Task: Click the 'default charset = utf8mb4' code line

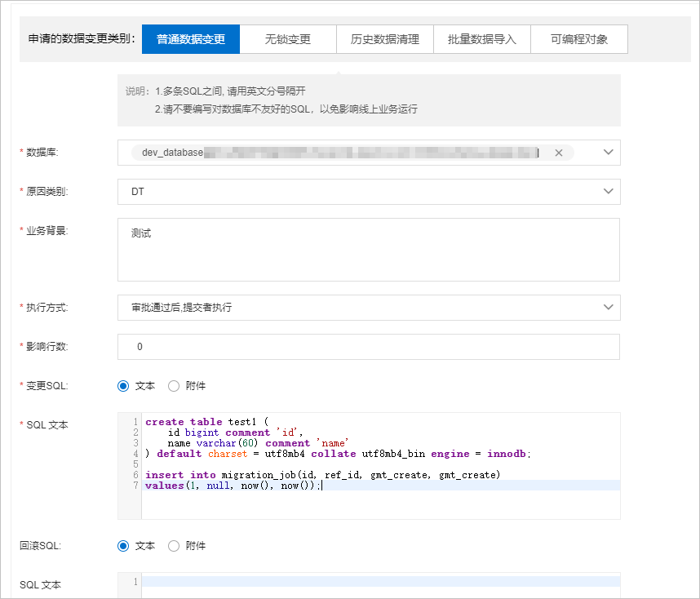Action: point(338,454)
